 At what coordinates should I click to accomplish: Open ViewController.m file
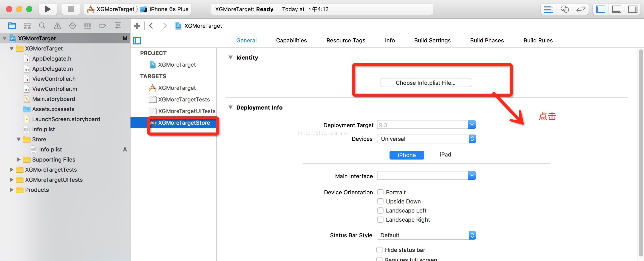click(55, 89)
